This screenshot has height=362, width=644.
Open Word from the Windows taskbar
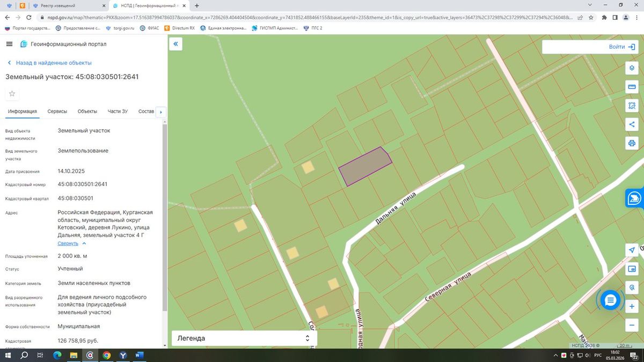tap(139, 355)
